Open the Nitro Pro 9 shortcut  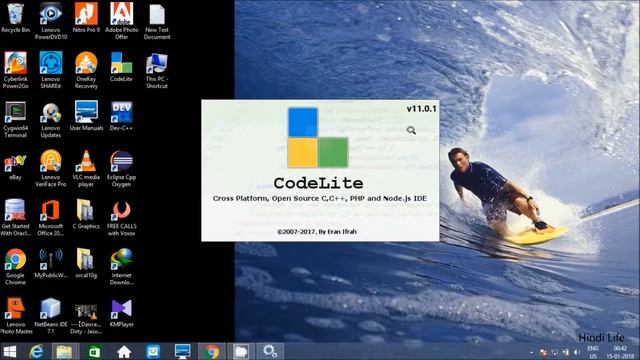(86, 18)
